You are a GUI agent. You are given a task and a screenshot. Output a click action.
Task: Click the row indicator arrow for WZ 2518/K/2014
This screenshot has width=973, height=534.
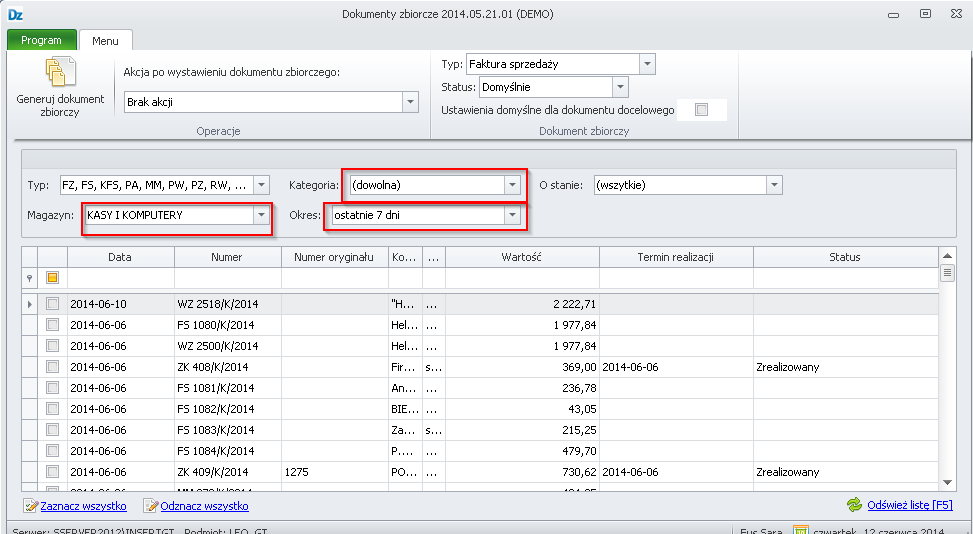click(x=29, y=305)
